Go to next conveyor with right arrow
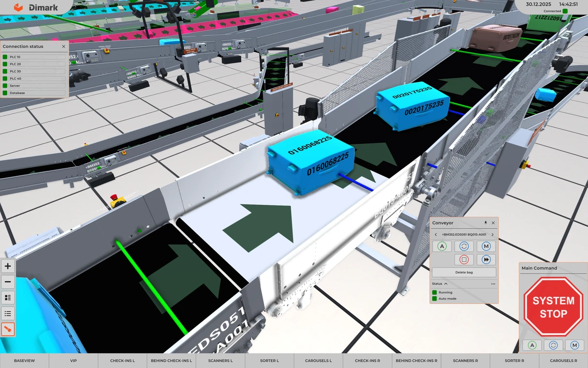This screenshot has height=368, width=588. [492, 235]
